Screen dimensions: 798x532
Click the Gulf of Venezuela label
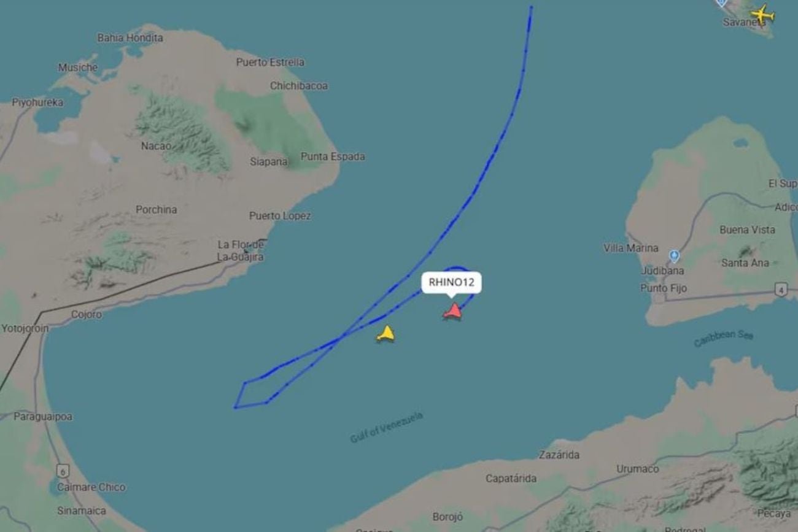coord(386,428)
